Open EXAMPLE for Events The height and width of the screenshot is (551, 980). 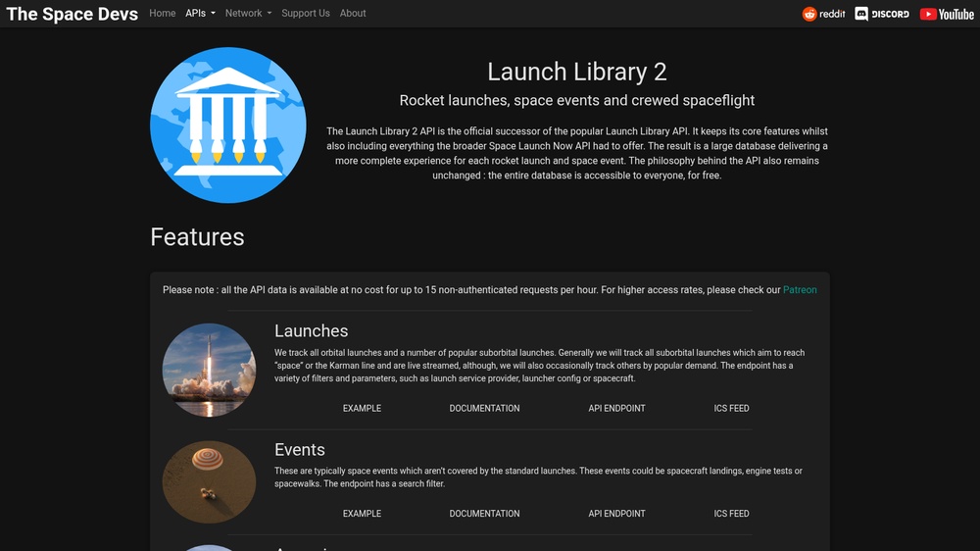coord(362,514)
